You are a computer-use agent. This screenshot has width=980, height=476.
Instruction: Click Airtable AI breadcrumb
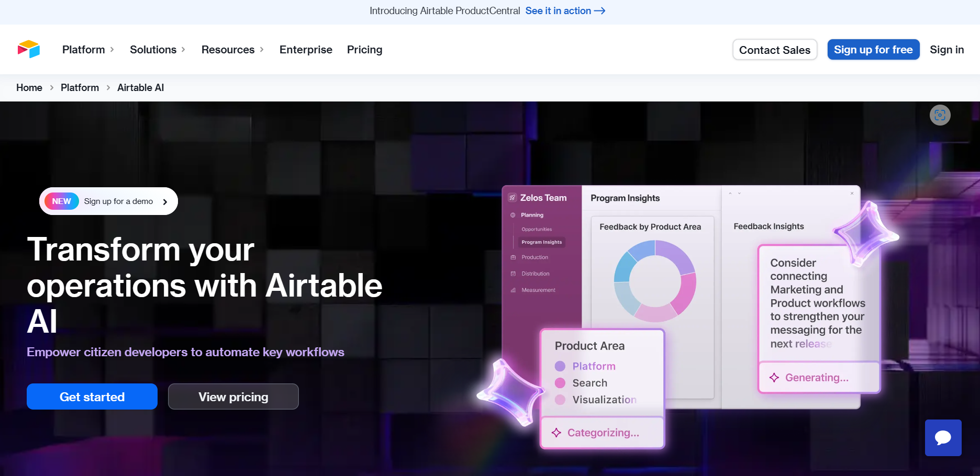click(x=141, y=88)
